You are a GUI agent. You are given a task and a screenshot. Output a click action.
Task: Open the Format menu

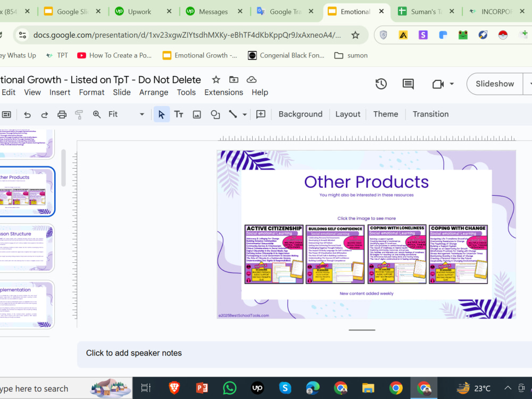tap(92, 92)
